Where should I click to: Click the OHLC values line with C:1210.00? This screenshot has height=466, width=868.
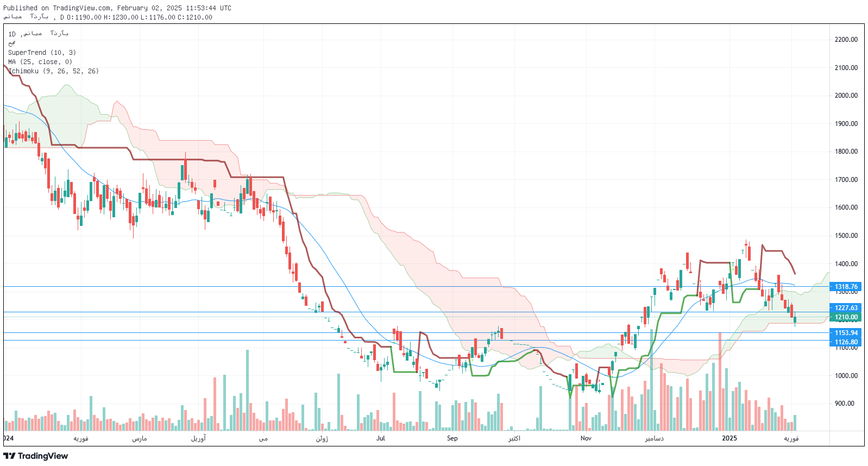tap(108, 17)
